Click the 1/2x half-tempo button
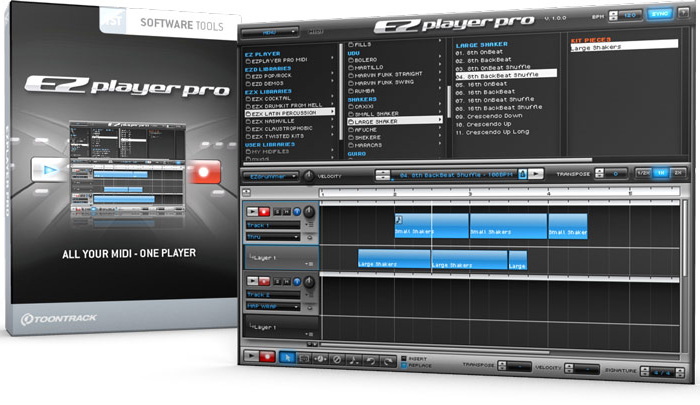This screenshot has width=700, height=405. [x=643, y=173]
